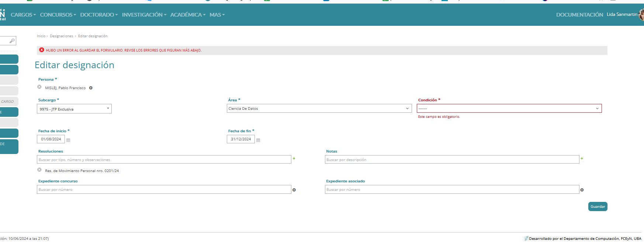Screen dimensions: 644x252
Task: Click plus icon beside Expediente concurso
Action: point(294,190)
